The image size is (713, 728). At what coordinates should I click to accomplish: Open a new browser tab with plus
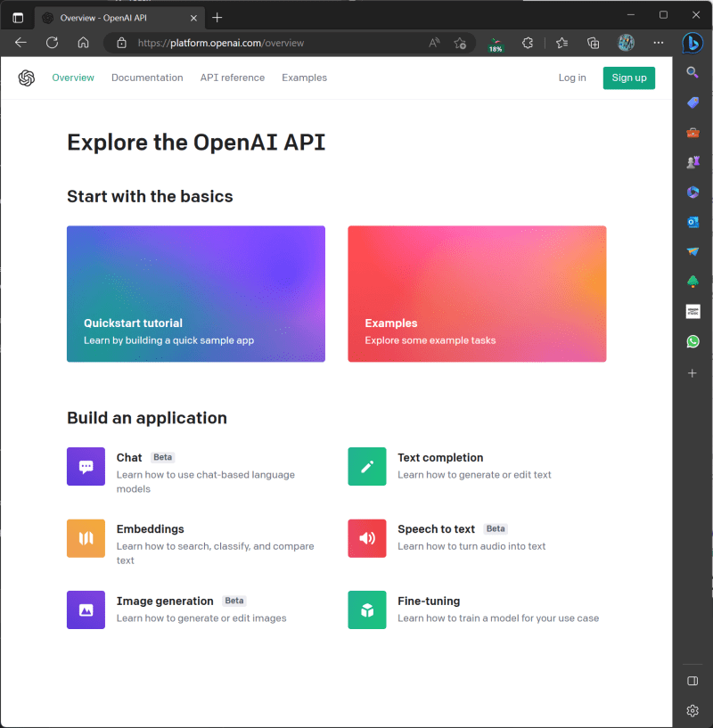click(217, 18)
